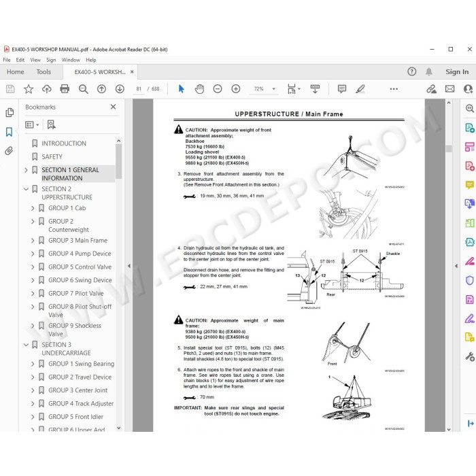Close the EX400-5 WORKSH... document tab

pyautogui.click(x=132, y=72)
